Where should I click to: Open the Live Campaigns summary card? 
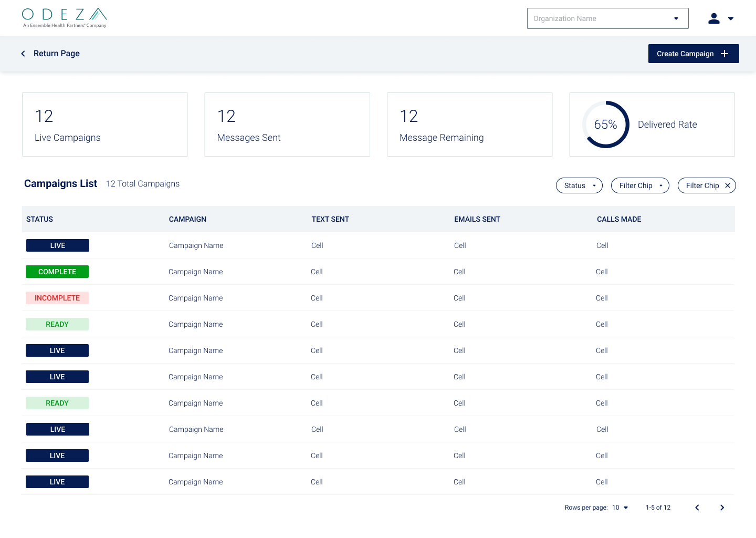point(105,125)
